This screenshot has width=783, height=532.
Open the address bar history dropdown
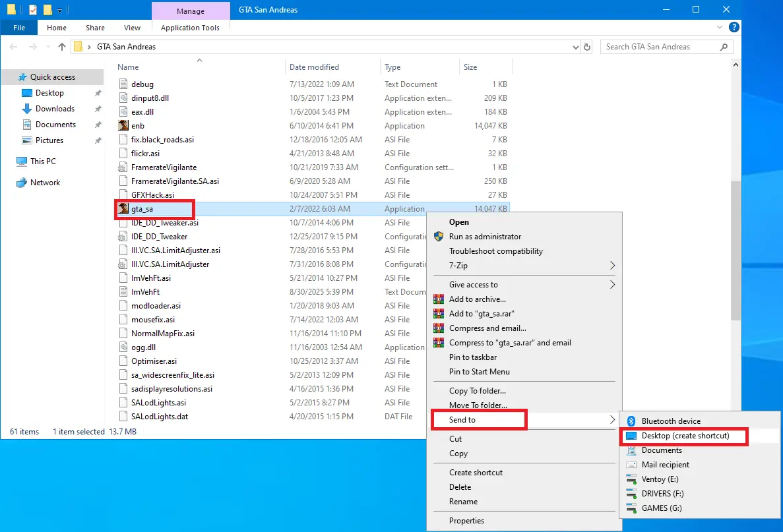click(x=575, y=47)
